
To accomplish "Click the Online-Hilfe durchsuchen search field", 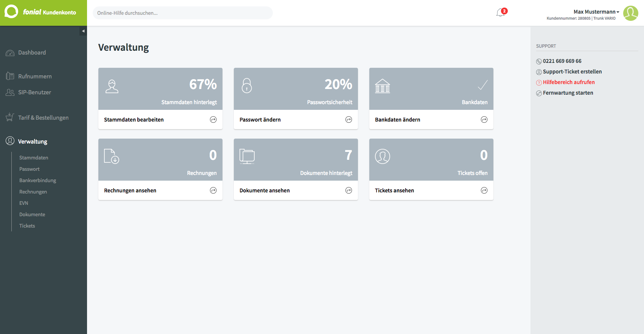I will (x=183, y=13).
